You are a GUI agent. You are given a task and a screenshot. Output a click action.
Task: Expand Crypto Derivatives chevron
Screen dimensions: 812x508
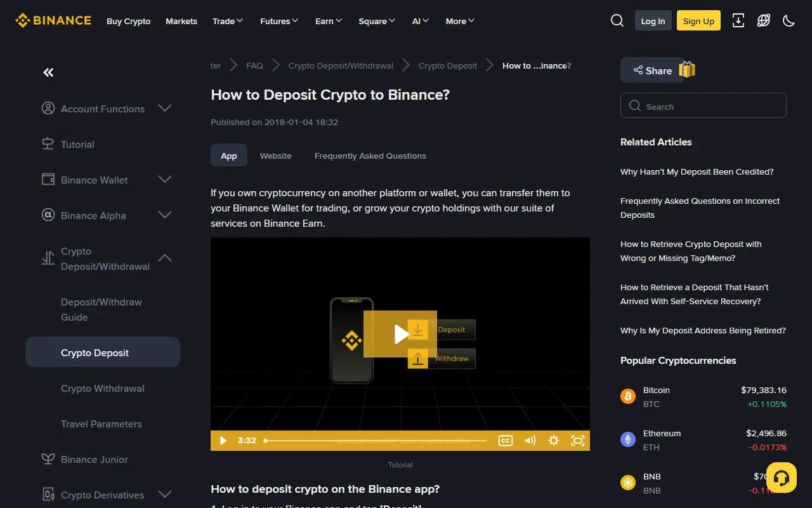pos(165,495)
